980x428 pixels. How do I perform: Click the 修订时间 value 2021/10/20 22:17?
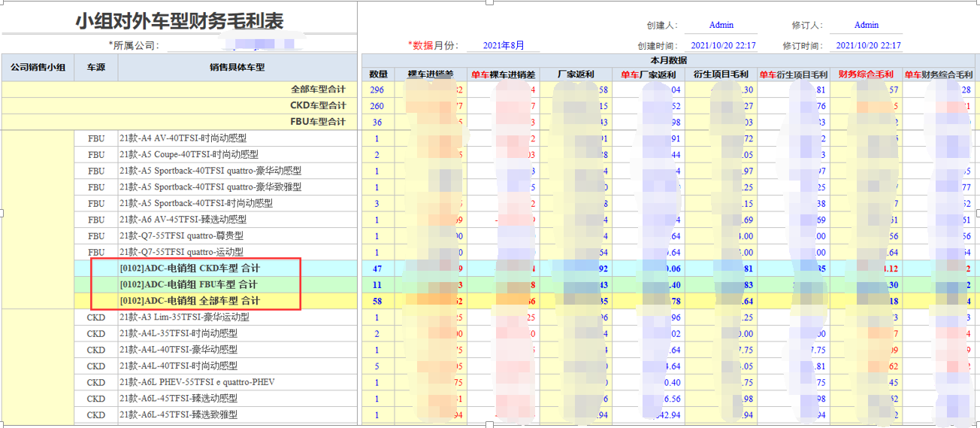pyautogui.click(x=868, y=45)
